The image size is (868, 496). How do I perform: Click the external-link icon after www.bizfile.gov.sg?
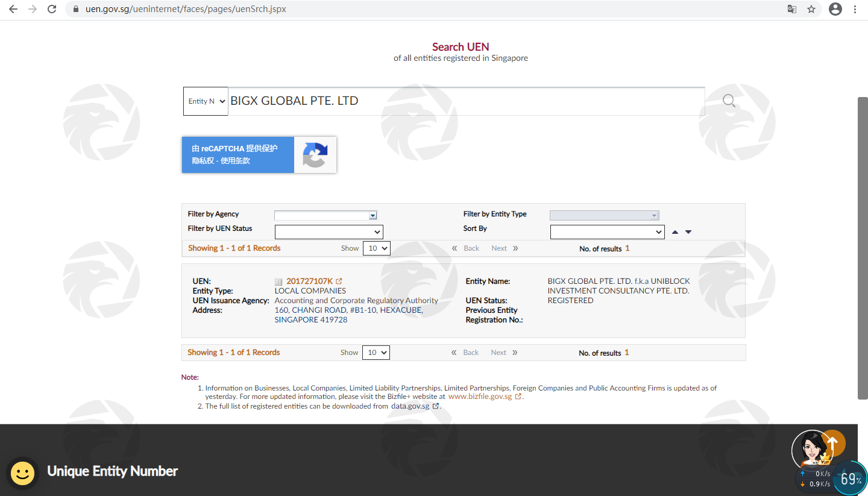518,397
